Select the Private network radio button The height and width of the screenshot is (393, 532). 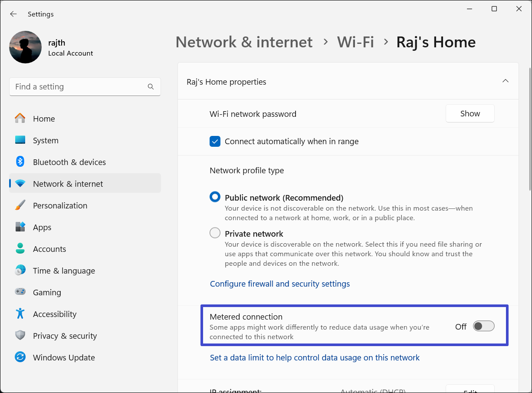(x=215, y=233)
